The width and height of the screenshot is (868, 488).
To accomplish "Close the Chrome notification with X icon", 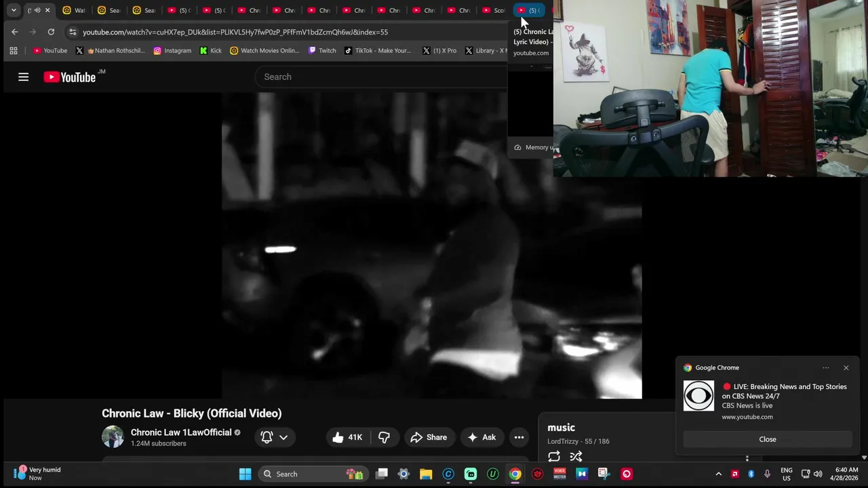I will point(846,367).
